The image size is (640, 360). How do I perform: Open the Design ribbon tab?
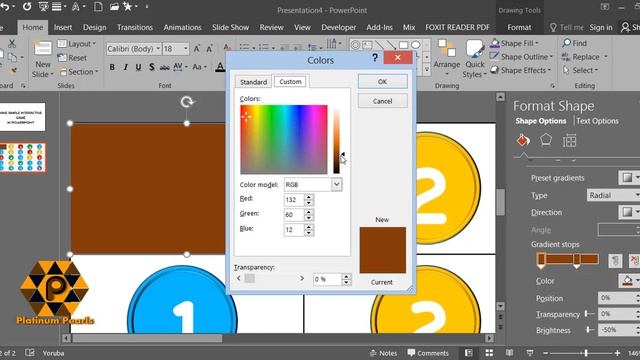click(94, 27)
